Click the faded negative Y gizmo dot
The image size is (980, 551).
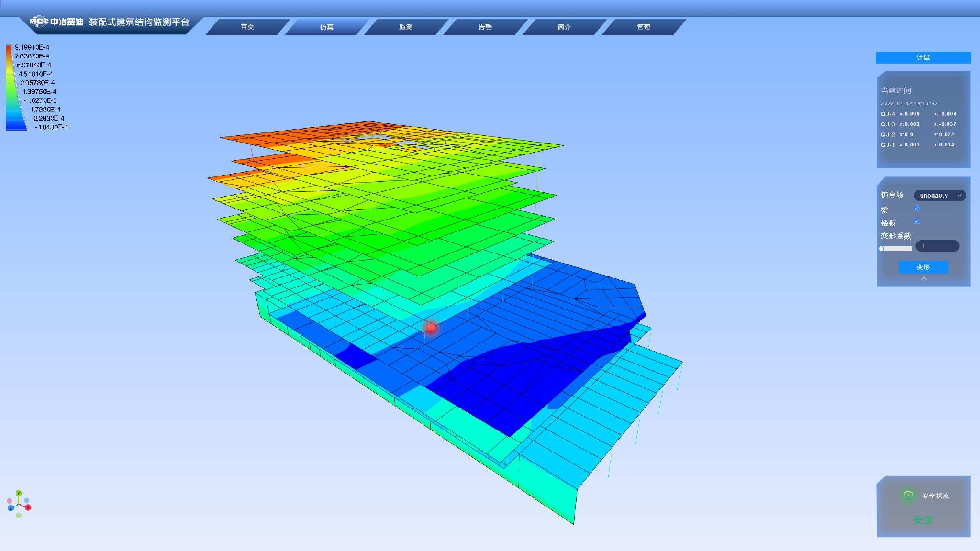[19, 516]
